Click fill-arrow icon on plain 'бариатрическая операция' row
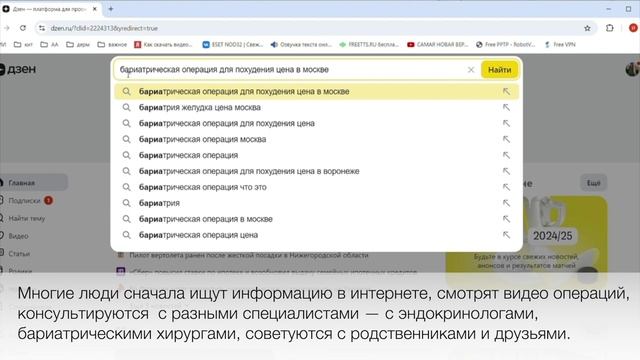Viewport: 640px width, 360px height. 506,155
